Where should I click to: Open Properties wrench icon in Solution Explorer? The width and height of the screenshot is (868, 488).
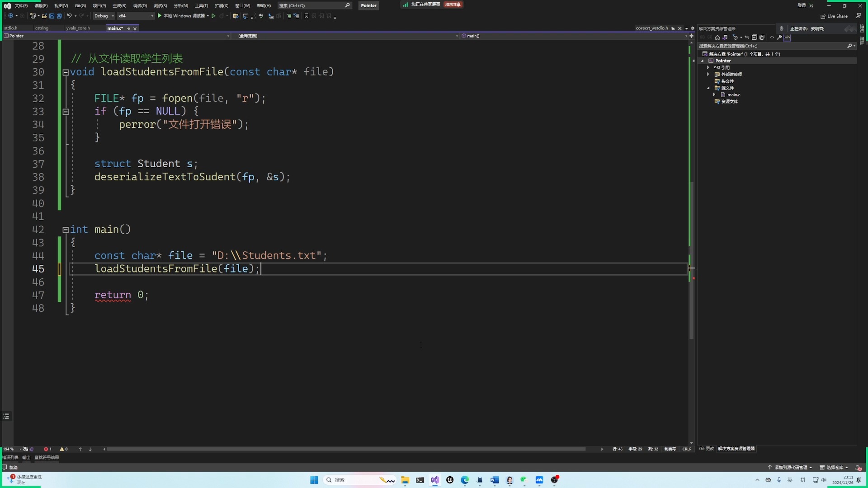tap(779, 38)
